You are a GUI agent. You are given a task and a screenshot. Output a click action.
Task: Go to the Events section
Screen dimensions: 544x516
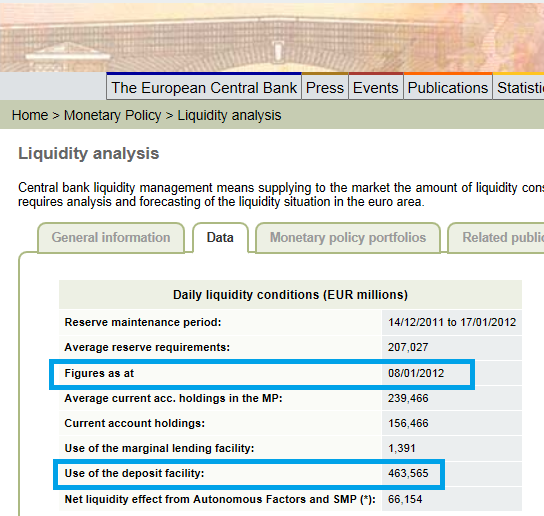tap(376, 87)
